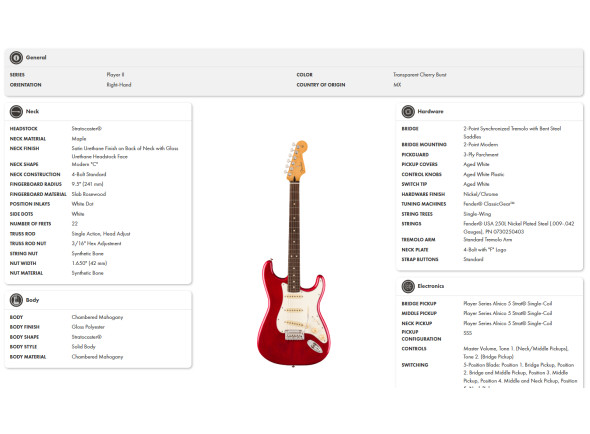This screenshot has width=590, height=434.
Task: Click the NUT MATERIAL label
Action: click(x=26, y=273)
